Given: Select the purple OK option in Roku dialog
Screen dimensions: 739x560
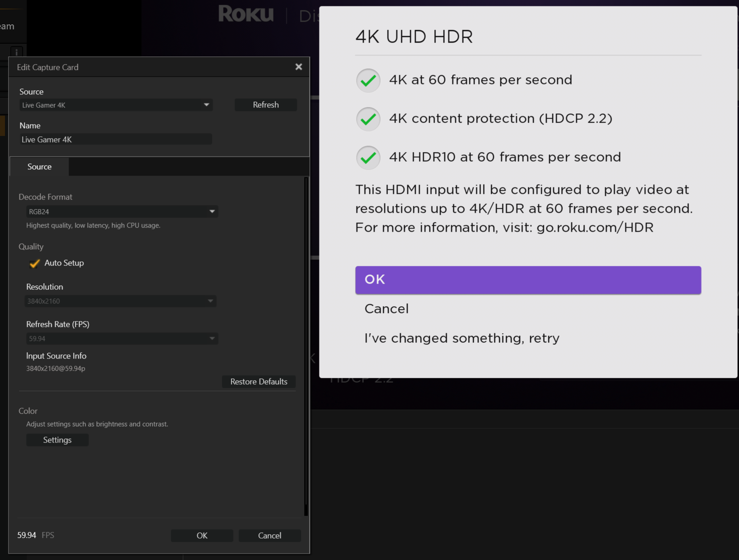Looking at the screenshot, I should (528, 280).
